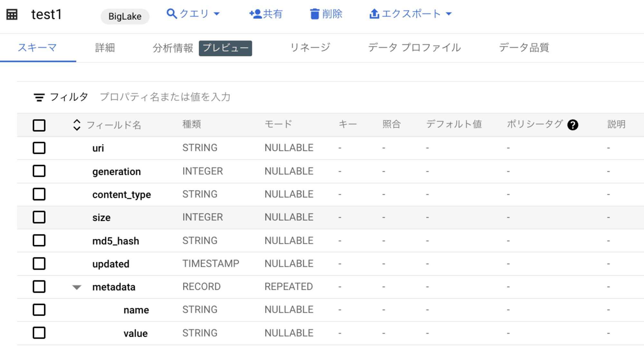Click the md5_hash field name
The image size is (644, 354).
pyautogui.click(x=116, y=241)
